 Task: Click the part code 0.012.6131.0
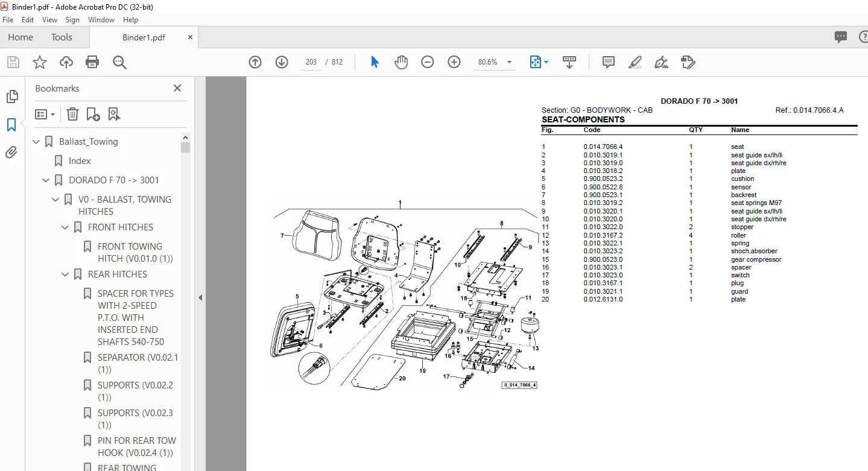[x=603, y=300]
